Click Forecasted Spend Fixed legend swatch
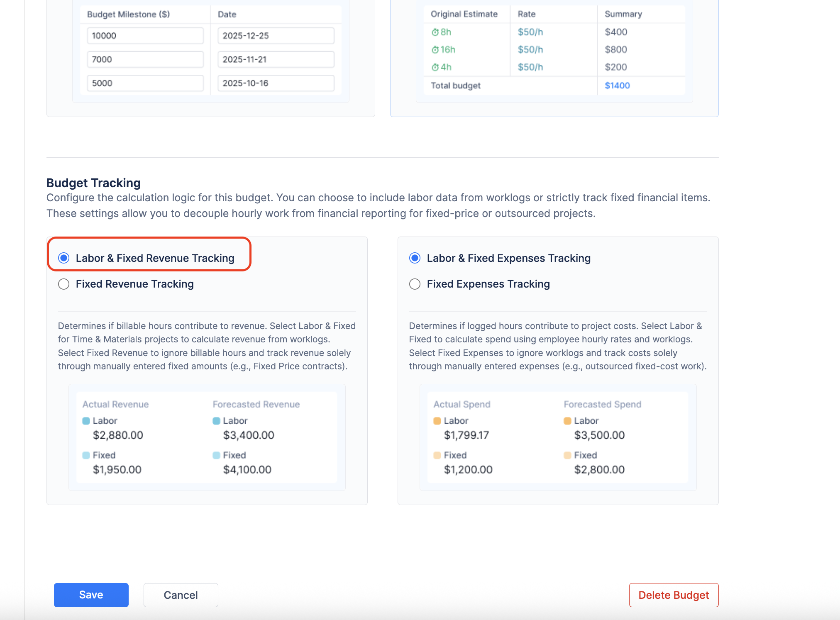The image size is (840, 620). click(567, 455)
